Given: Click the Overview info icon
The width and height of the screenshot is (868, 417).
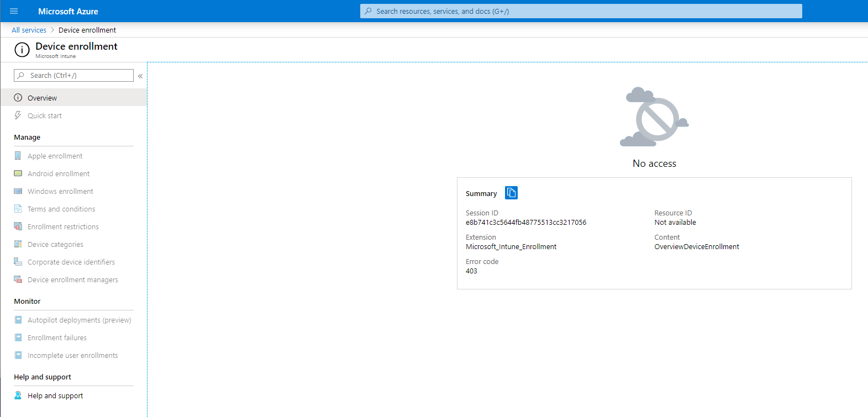Looking at the screenshot, I should pos(18,98).
